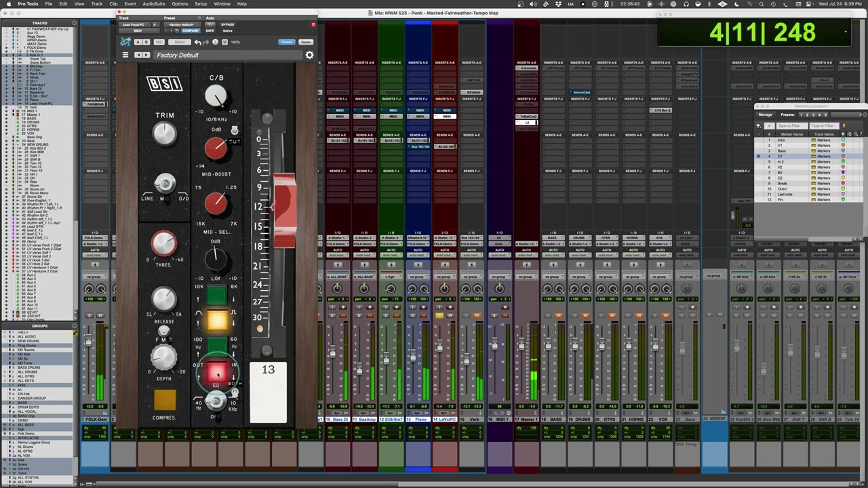Open the factory default preset dropdown
The width and height of the screenshot is (868, 488).
click(x=181, y=24)
